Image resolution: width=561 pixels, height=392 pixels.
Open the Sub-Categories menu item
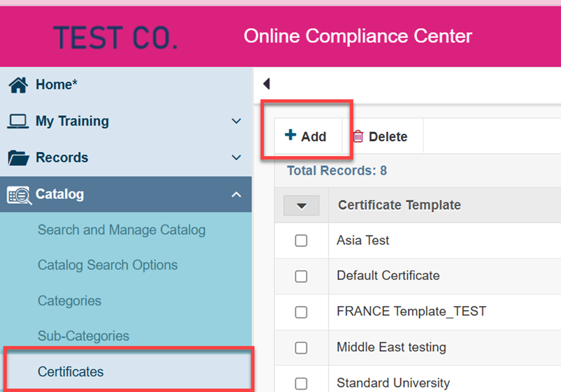pos(83,336)
